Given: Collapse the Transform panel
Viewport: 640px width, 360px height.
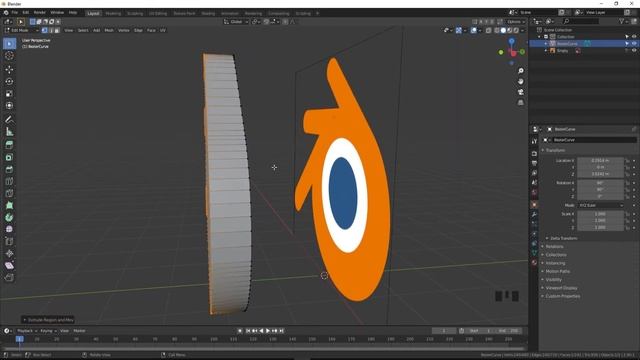Looking at the screenshot, I should [555, 150].
